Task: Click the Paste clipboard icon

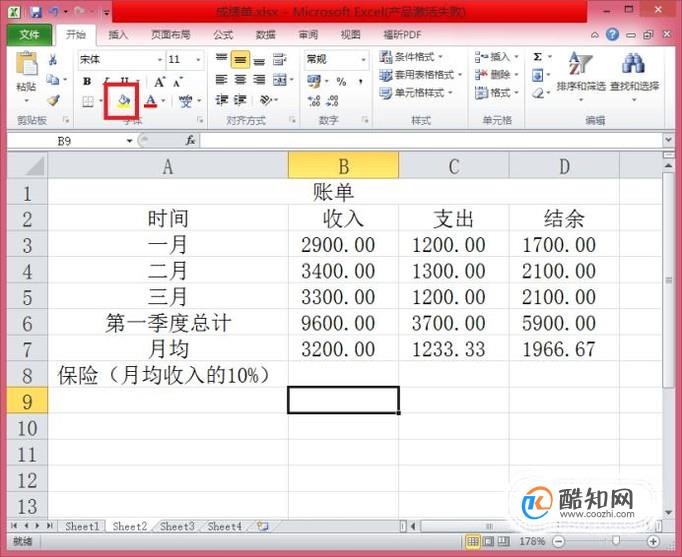Action: click(27, 64)
